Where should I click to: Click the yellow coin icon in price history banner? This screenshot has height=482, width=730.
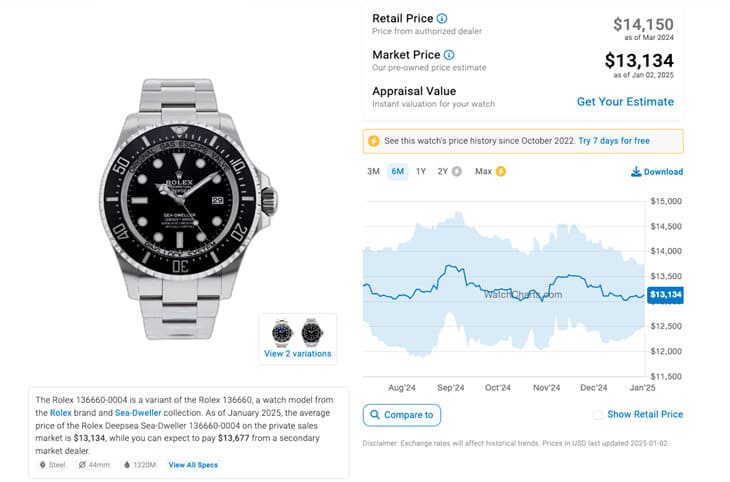coord(374,141)
